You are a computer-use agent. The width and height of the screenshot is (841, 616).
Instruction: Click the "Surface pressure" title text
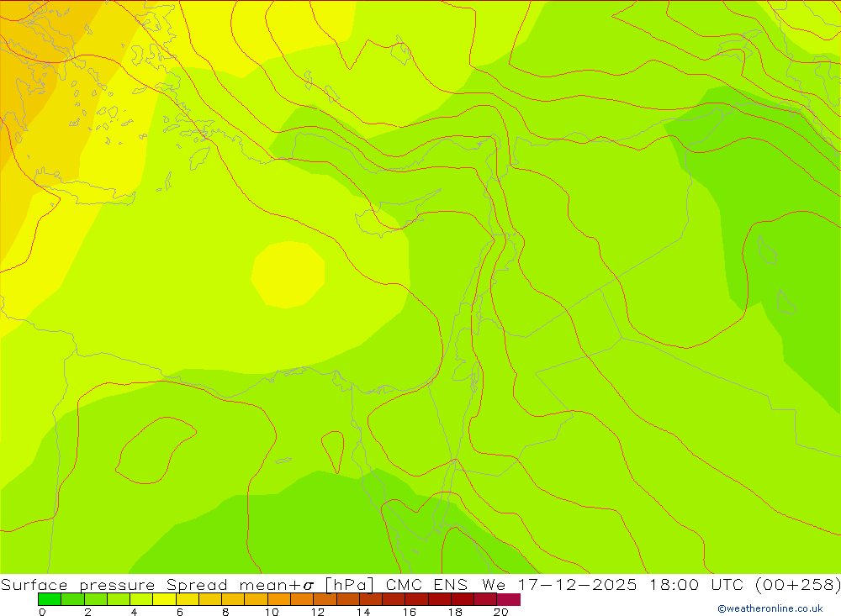pos(77,584)
